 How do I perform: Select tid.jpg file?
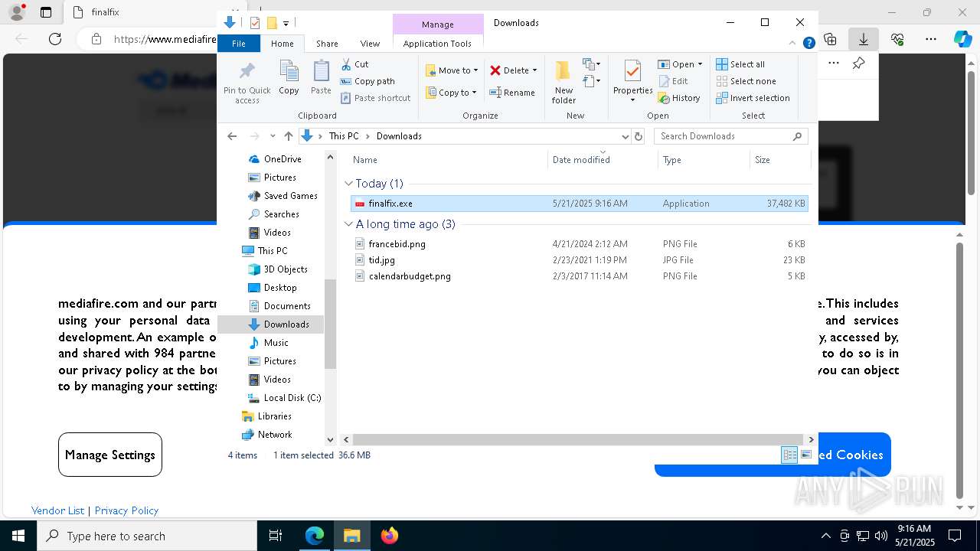click(579, 260)
